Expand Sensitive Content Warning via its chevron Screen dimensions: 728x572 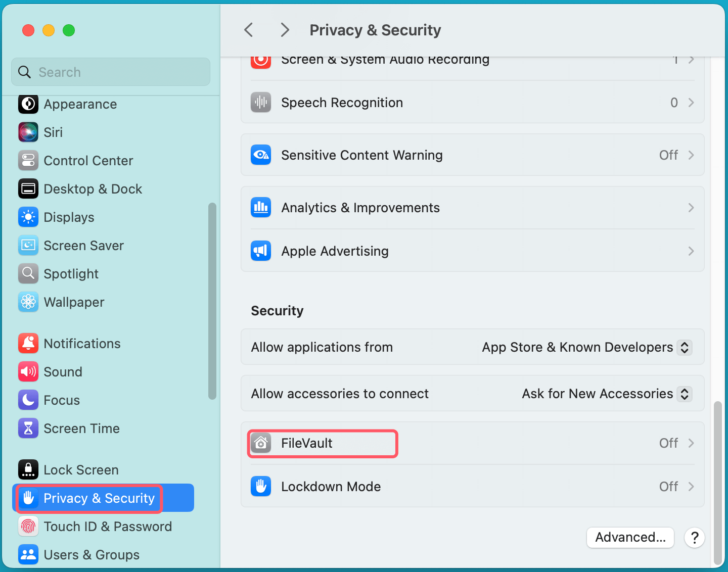coord(691,155)
